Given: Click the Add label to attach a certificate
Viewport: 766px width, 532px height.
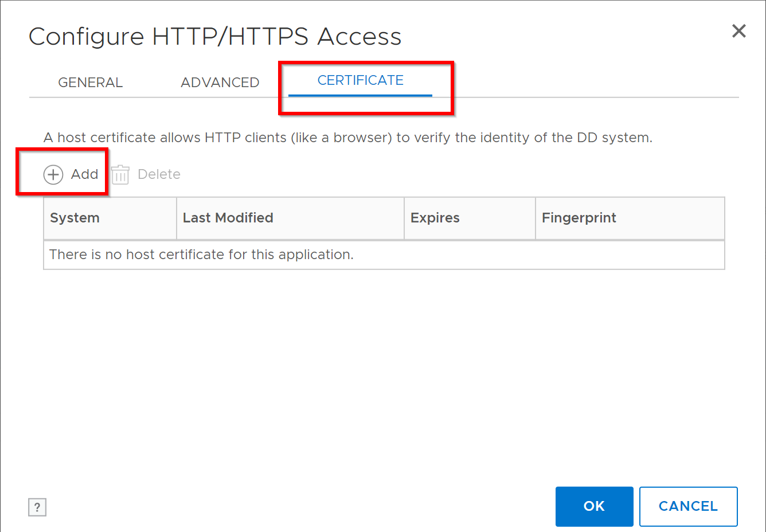Looking at the screenshot, I should (84, 174).
